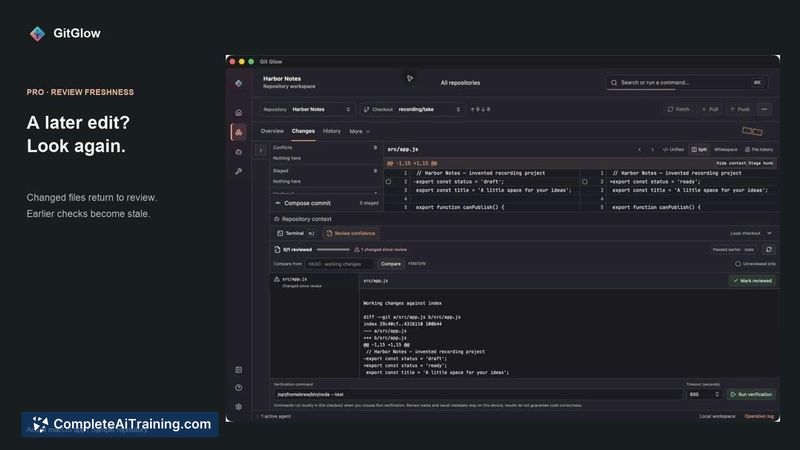Click the Mark reviewed button

coord(753,281)
